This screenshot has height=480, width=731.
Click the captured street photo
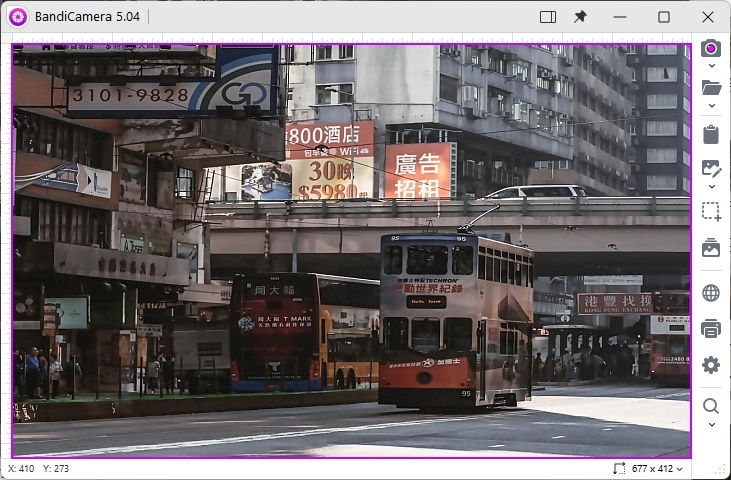pyautogui.click(x=352, y=251)
